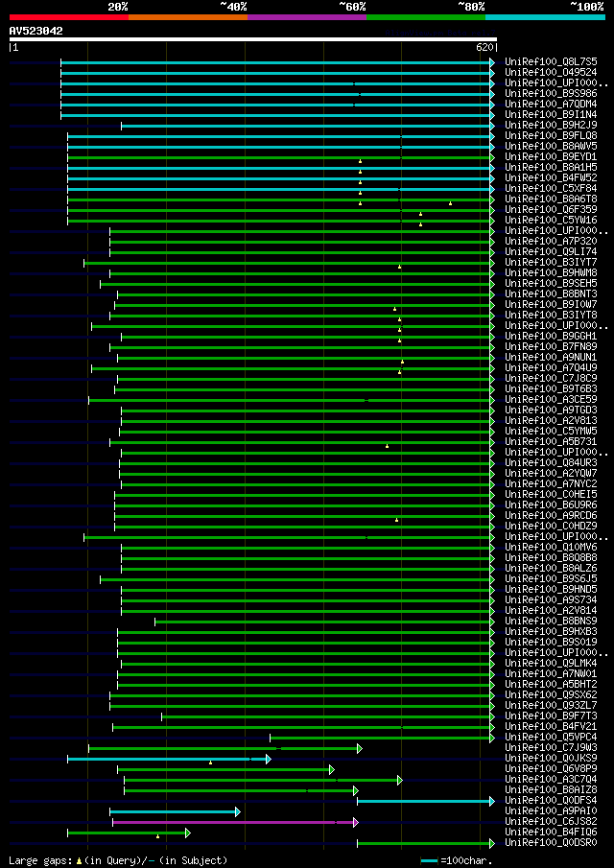The image size is (614, 868).
Task: Select the AV523042 query name
Action: tap(36, 31)
